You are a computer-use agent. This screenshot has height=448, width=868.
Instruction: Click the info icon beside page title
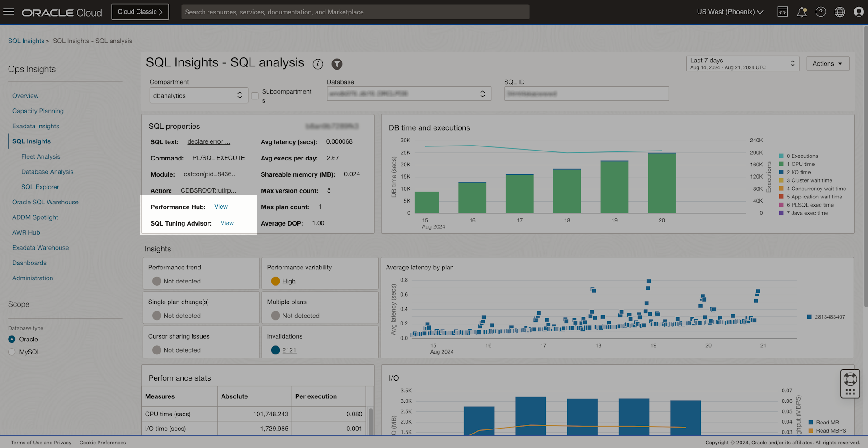pyautogui.click(x=318, y=64)
